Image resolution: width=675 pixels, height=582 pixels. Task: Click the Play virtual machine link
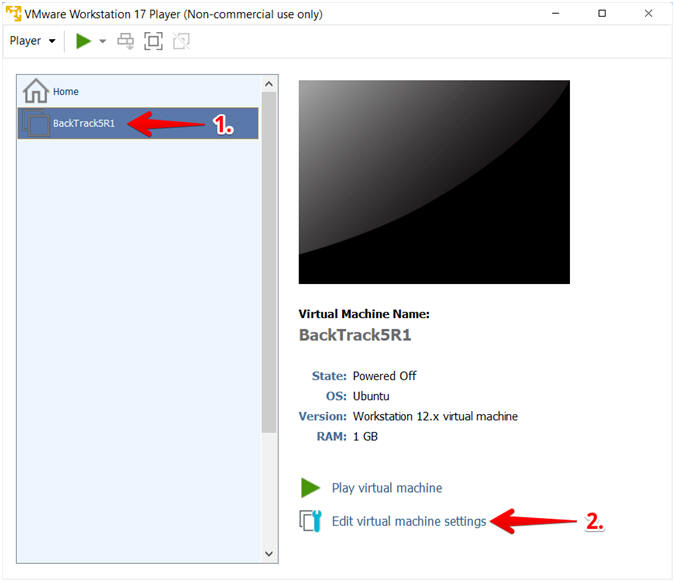387,488
